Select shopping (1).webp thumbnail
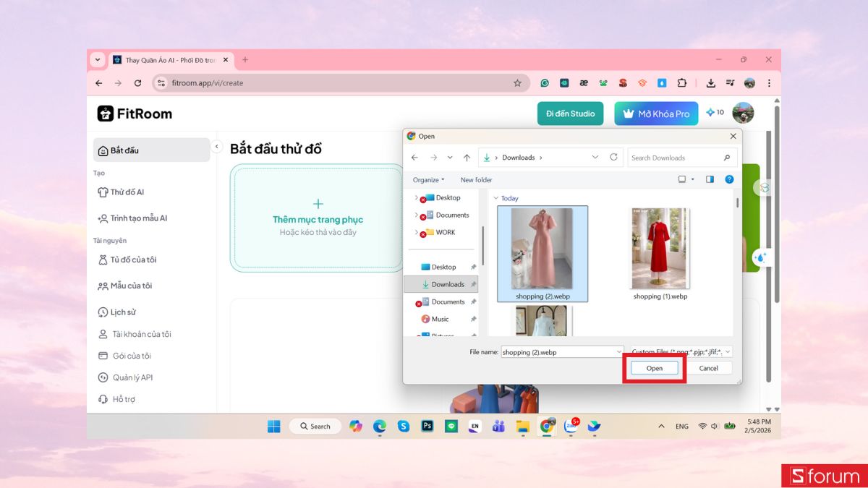The width and height of the screenshot is (868, 488). pos(660,253)
